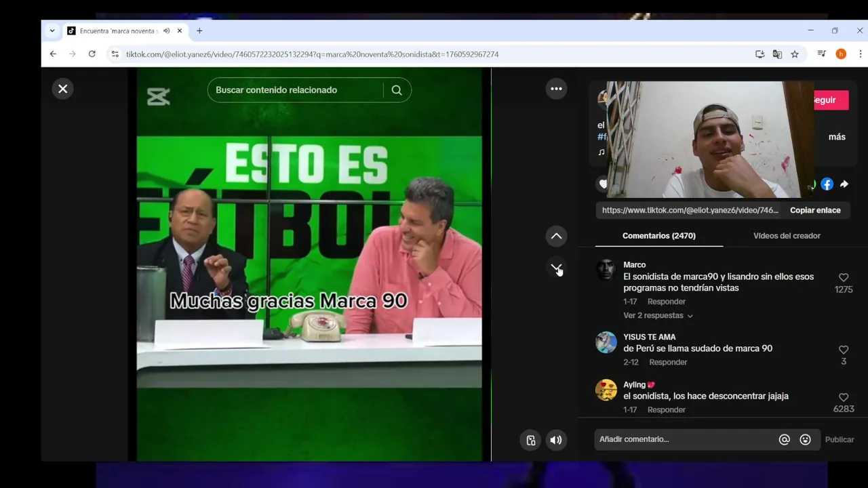Expand 'Ver 2 respuestas' under Marco's comment

[658, 316]
